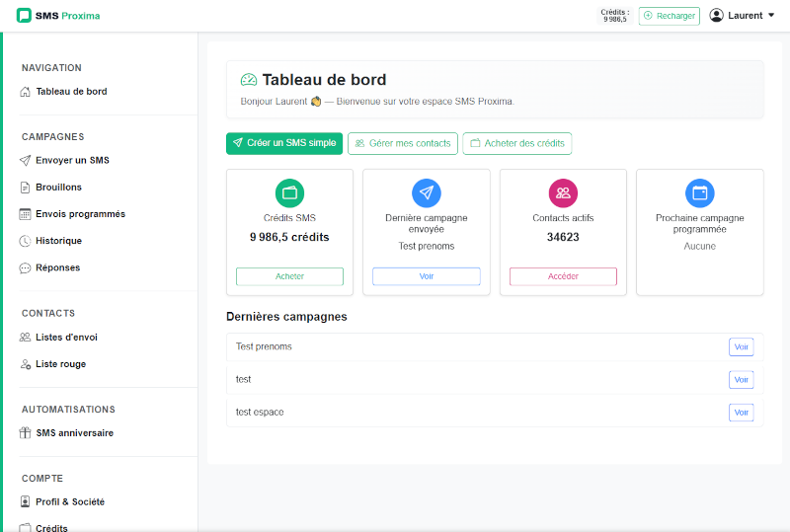Click the wallet icon in Acheter des crédits

pos(475,143)
